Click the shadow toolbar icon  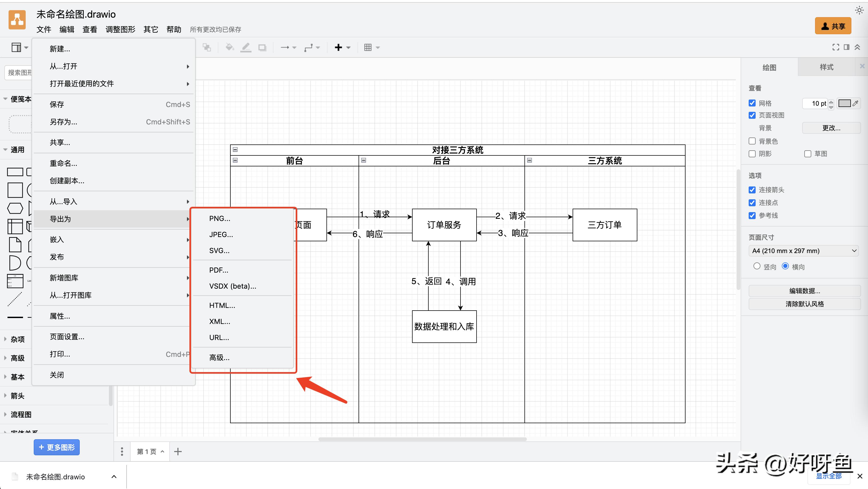pyautogui.click(x=262, y=48)
